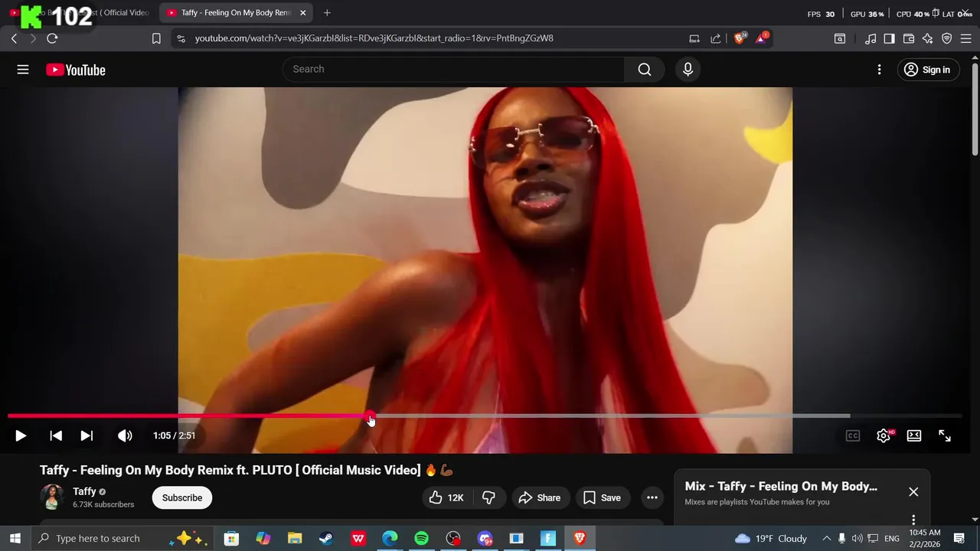Start voice search with the microphone
The image size is (980, 551).
pos(688,69)
